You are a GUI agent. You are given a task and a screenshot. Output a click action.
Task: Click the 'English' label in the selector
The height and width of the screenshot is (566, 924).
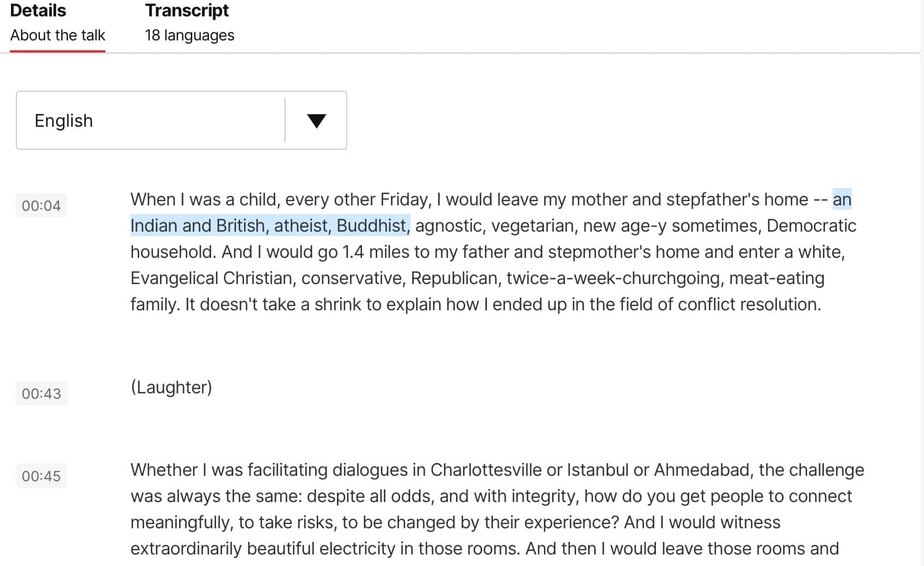pos(63,120)
